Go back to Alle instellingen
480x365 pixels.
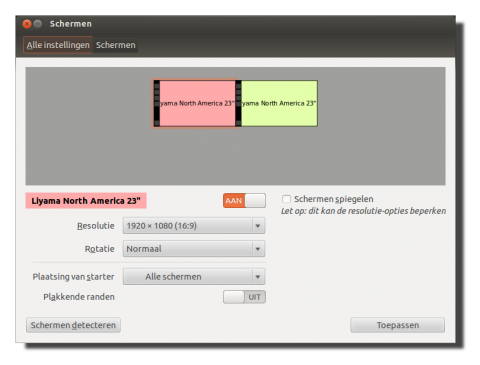pyautogui.click(x=58, y=45)
